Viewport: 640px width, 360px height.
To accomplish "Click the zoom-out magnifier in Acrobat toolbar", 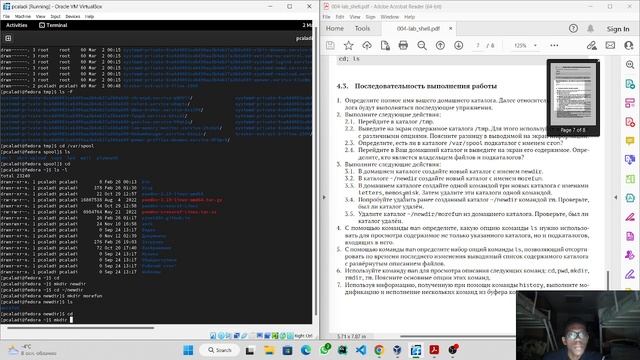I will (x=422, y=45).
